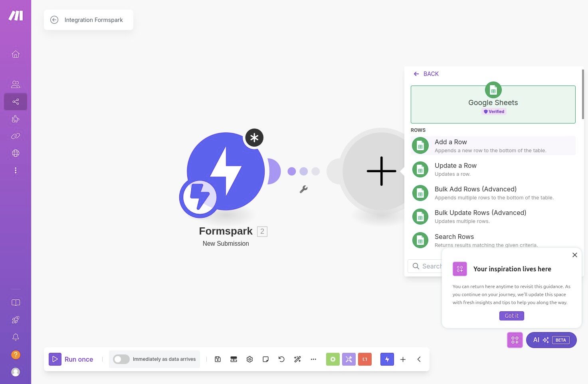588x384 pixels.
Task: Open the Notes icon in the toolbar
Action: [265, 359]
